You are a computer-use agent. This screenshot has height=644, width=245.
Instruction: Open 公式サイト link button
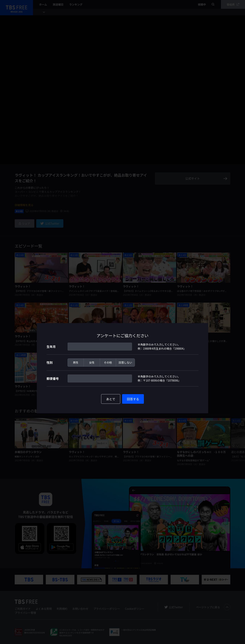point(192,179)
